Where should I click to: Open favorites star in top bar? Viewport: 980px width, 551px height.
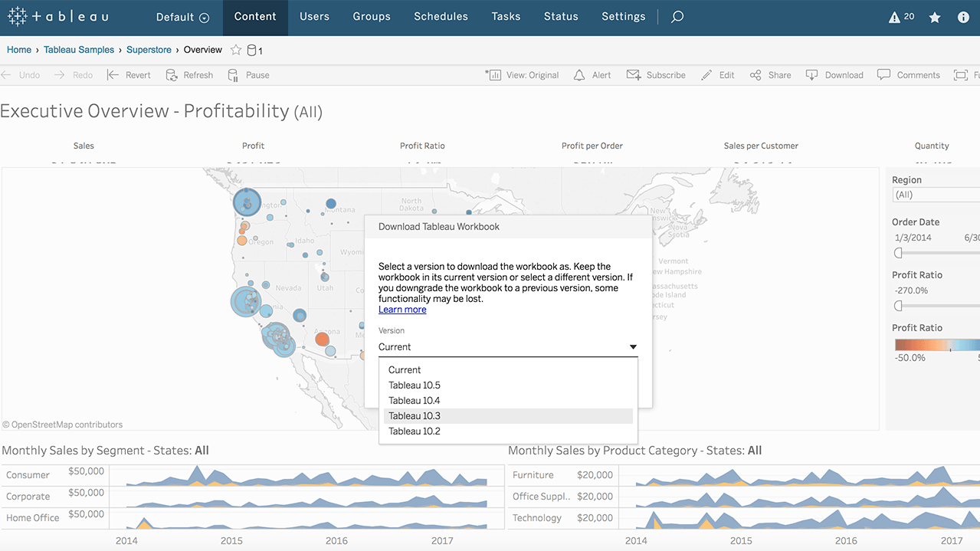[x=935, y=17]
